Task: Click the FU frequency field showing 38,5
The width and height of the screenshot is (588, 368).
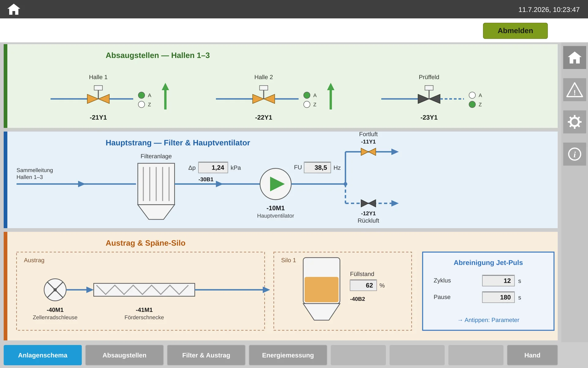Action: pos(317,168)
